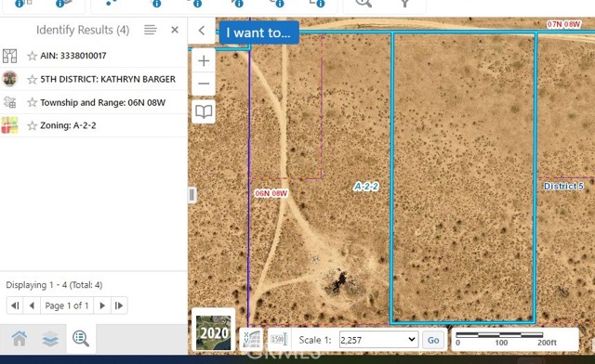595x364 pixels.
Task: Switch basemap using 2020 imagery thumbnail
Action: (x=213, y=332)
